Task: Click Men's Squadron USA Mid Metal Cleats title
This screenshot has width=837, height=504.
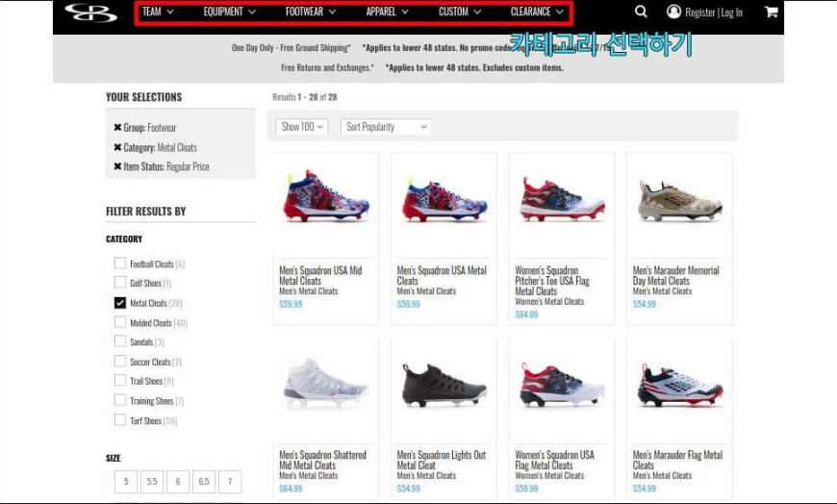Action: click(320, 275)
